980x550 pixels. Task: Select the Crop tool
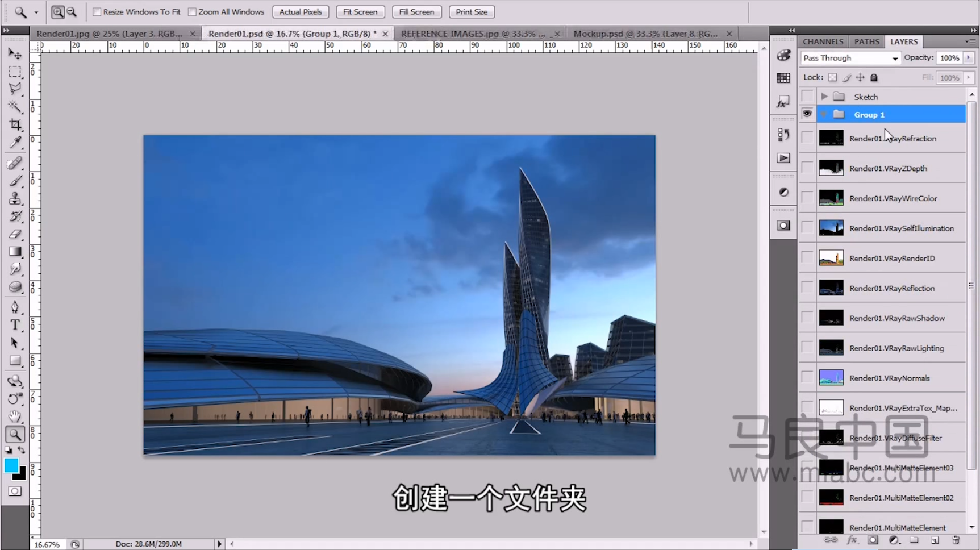coord(15,124)
